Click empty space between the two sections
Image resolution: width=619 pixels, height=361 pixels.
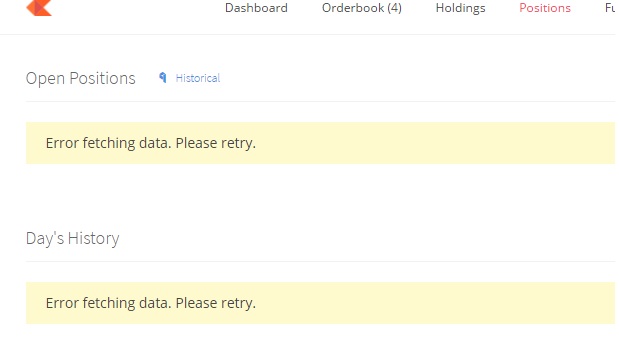tap(320, 196)
